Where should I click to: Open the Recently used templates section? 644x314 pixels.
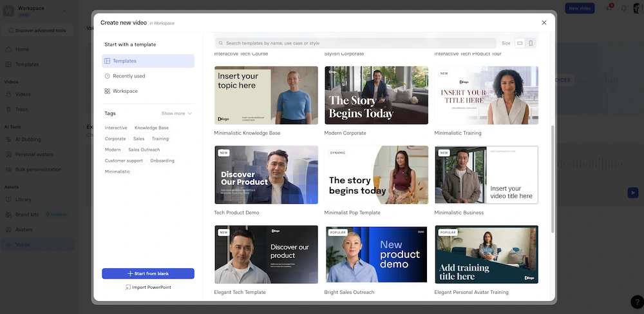[x=148, y=76]
